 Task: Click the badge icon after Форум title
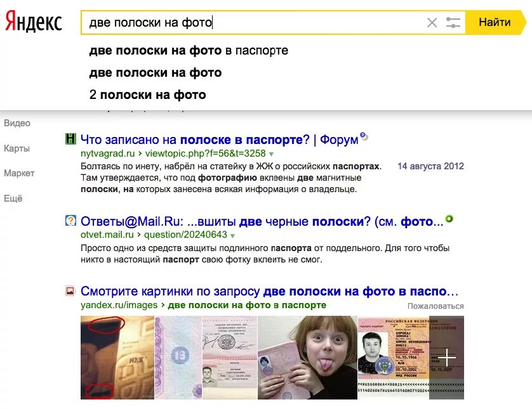point(364,136)
